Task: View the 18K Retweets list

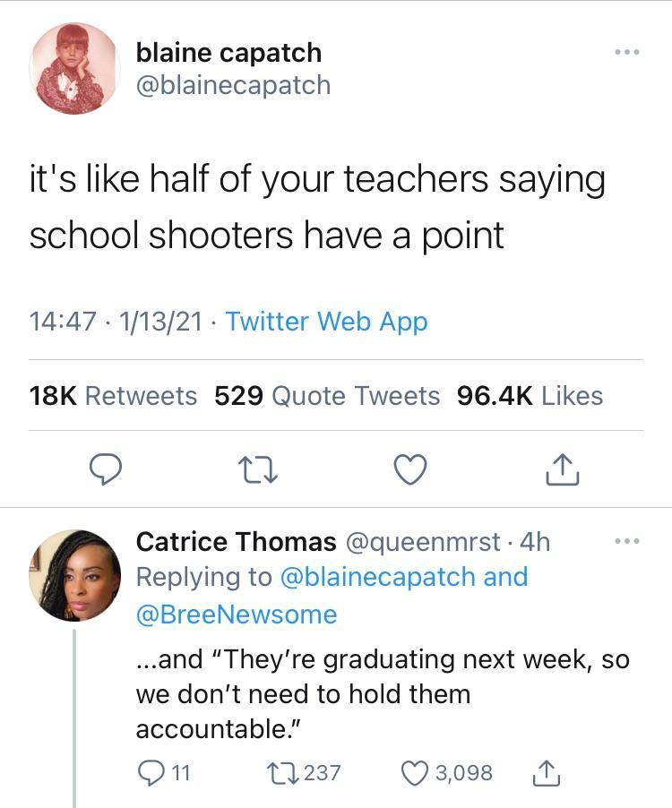Action: click(x=113, y=396)
